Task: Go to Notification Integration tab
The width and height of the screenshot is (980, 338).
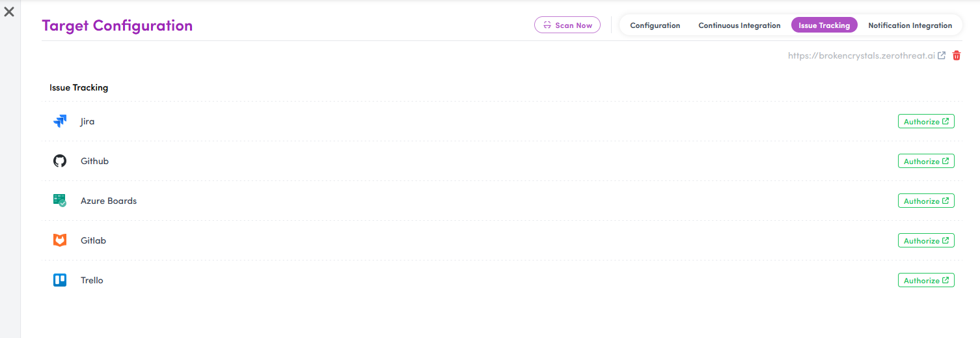Action: pos(910,25)
